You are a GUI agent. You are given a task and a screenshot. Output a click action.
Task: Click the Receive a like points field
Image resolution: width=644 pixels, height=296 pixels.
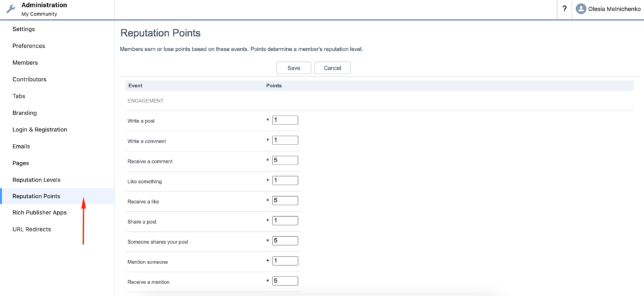285,200
